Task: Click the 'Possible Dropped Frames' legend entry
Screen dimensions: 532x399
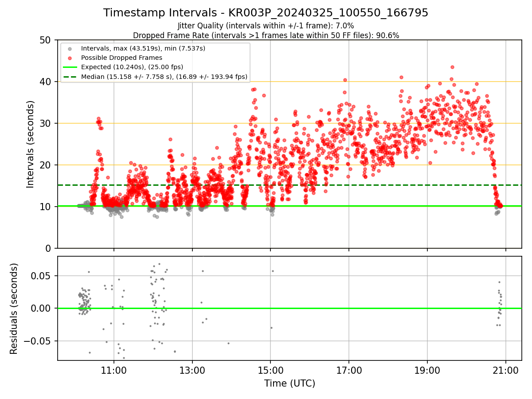Action: (121, 58)
